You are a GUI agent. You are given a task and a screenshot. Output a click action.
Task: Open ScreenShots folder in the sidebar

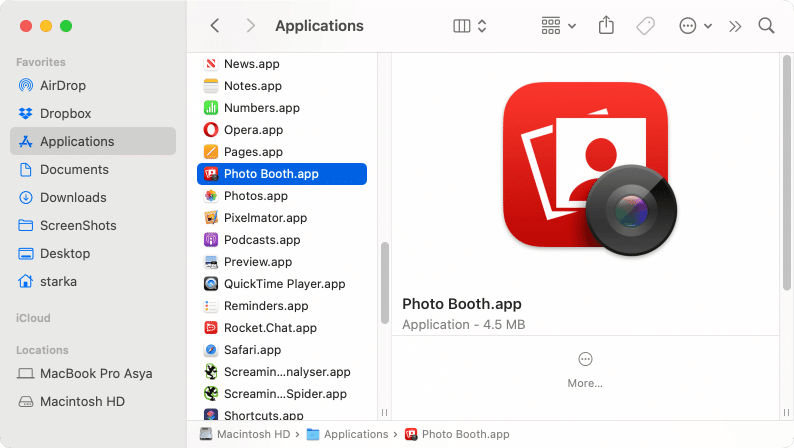click(93, 225)
